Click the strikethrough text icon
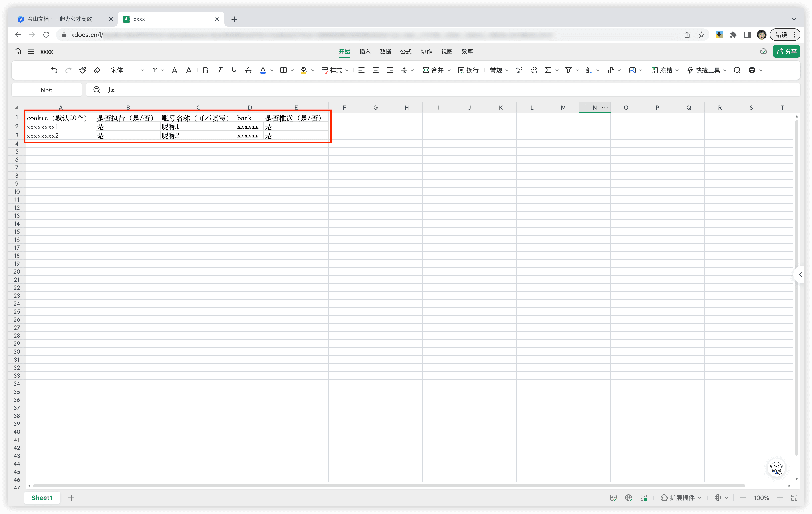The image size is (812, 514). (x=248, y=70)
